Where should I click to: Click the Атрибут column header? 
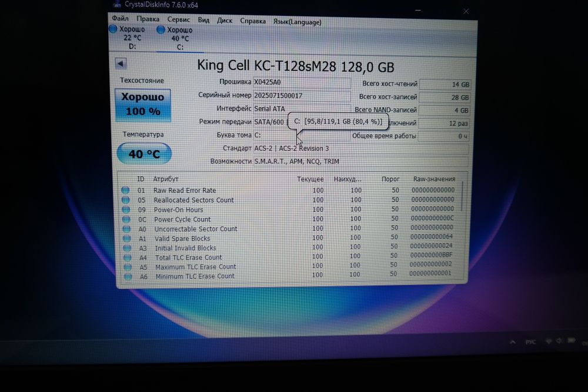(166, 179)
